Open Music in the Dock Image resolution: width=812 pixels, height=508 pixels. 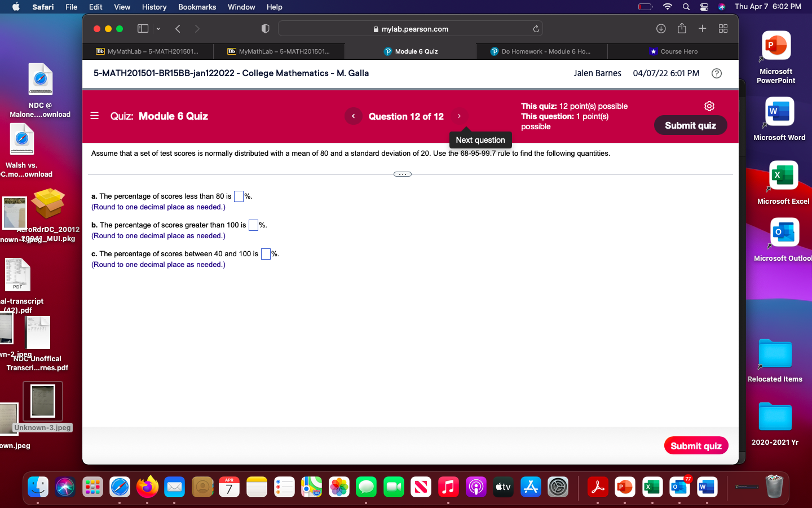pyautogui.click(x=448, y=487)
